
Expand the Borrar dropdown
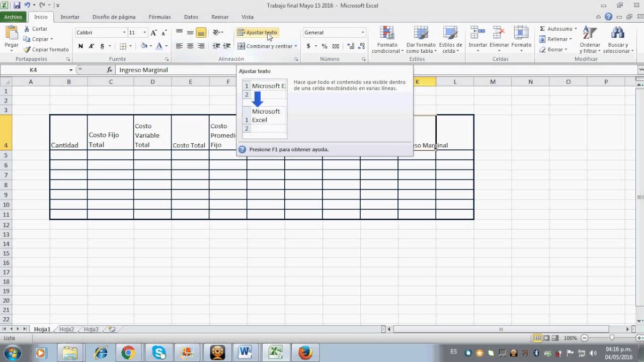pos(566,50)
